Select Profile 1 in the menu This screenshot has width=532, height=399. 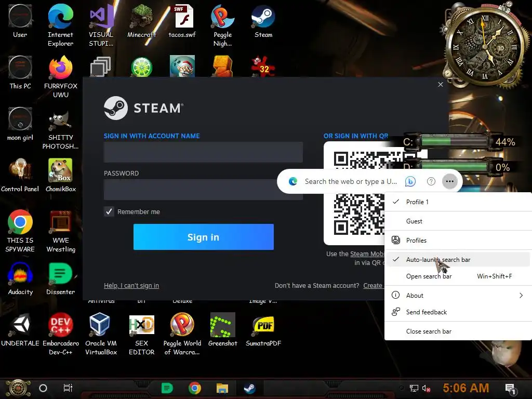click(458, 202)
